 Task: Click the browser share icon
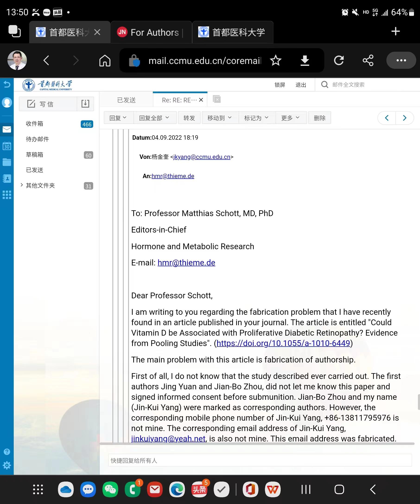(x=368, y=60)
